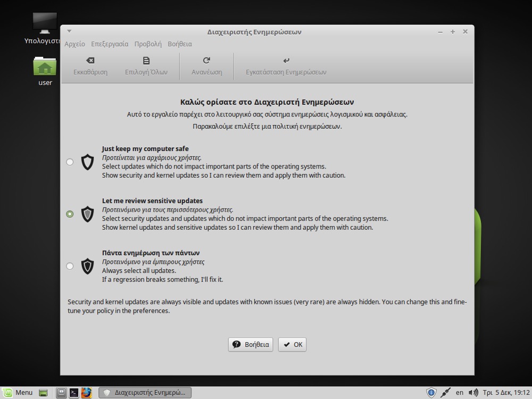The width and height of the screenshot is (532, 399).
Task: Click the en keyboard layout indicator
Action: [460, 393]
